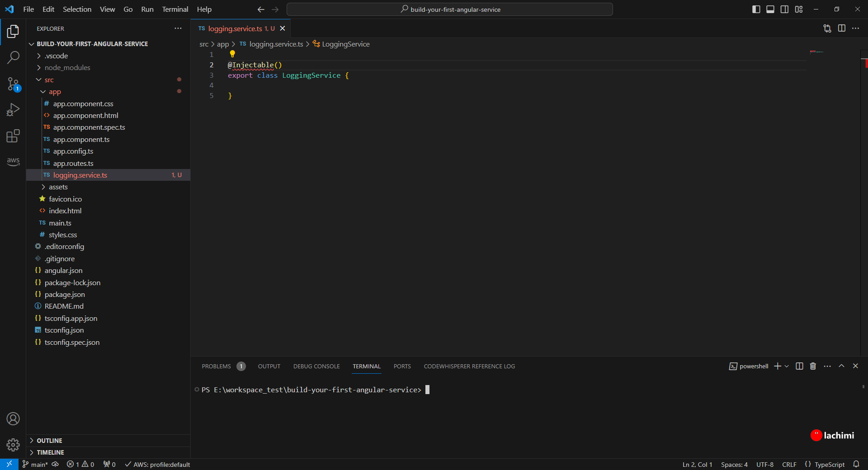Collapse the src folder
Viewport: 868px width, 470px height.
pyautogui.click(x=39, y=80)
